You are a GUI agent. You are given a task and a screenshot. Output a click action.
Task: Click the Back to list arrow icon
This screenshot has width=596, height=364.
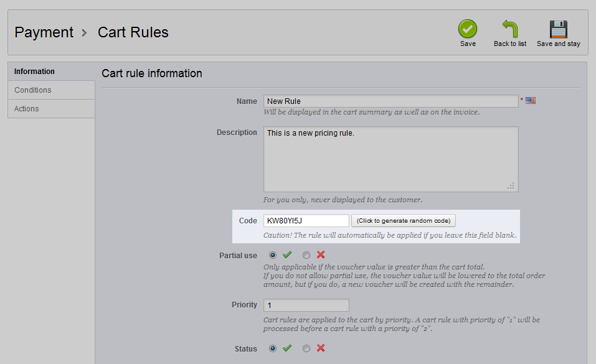click(510, 29)
